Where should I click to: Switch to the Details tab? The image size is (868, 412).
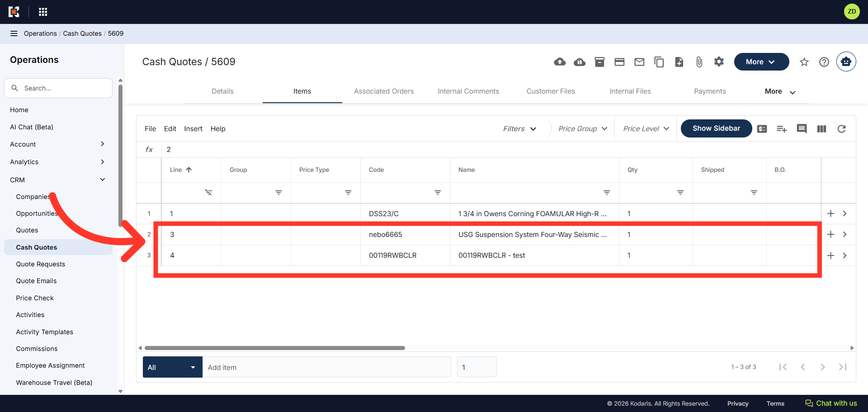tap(223, 91)
